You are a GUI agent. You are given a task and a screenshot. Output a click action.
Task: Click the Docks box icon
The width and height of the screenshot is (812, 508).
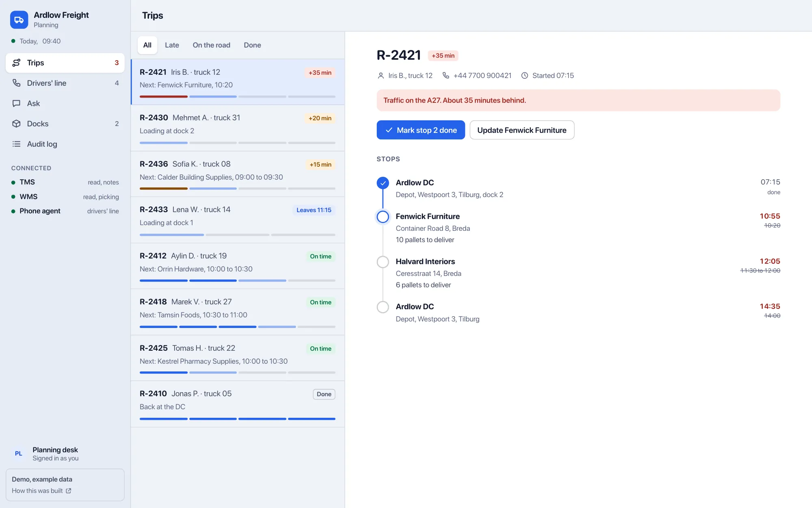click(16, 124)
